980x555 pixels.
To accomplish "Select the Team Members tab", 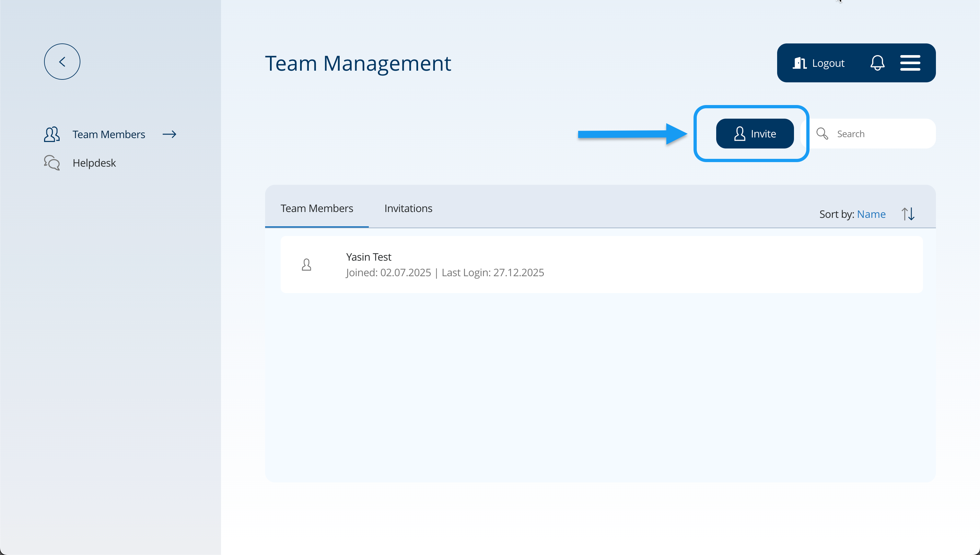I will coord(317,208).
